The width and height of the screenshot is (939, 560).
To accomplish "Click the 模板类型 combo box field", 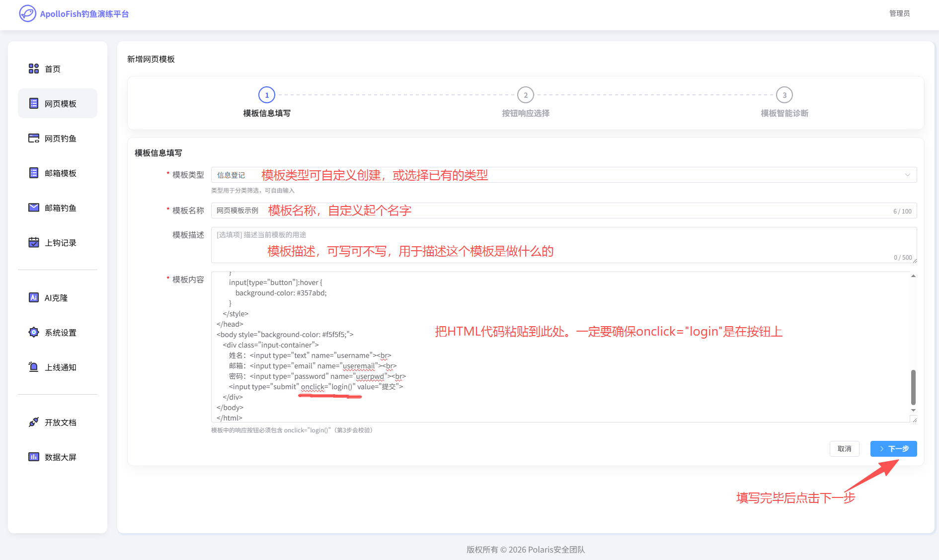I will click(x=564, y=175).
